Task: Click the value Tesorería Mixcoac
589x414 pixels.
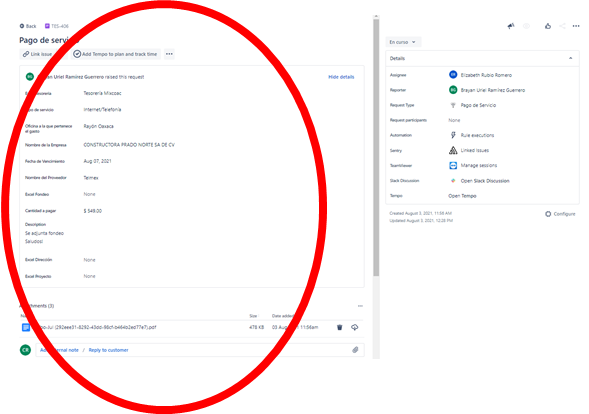Action: pos(102,93)
